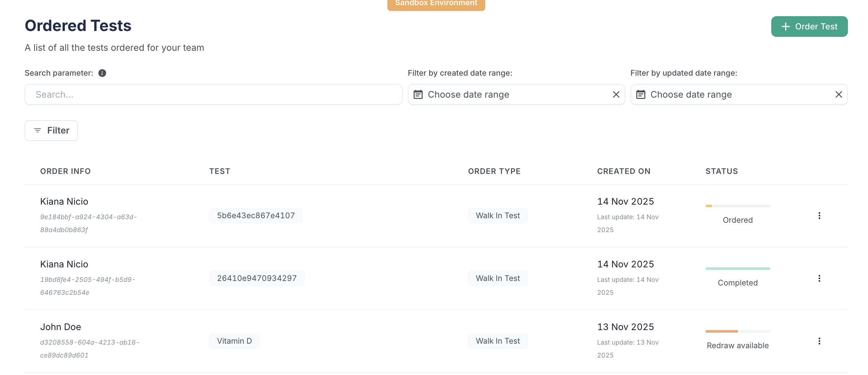This screenshot has width=868, height=375.
Task: Open the actions menu for Kiana Nicio's Ordered test
Action: pyautogui.click(x=819, y=215)
